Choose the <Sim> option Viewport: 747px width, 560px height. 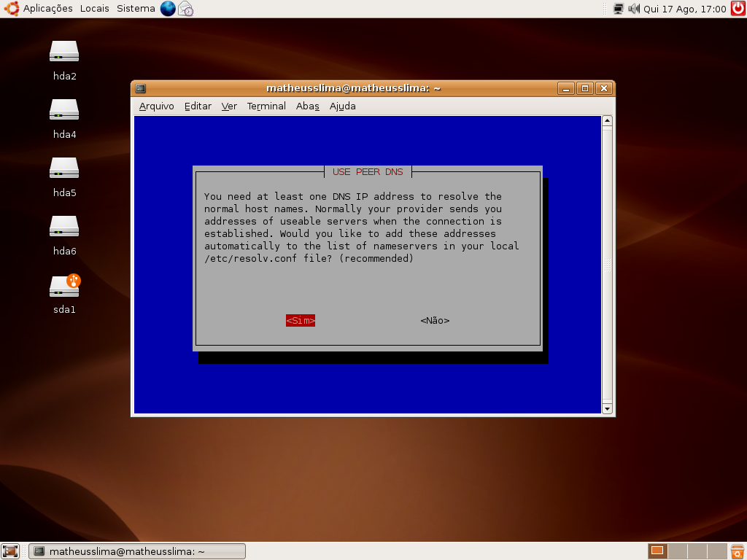[301, 321]
